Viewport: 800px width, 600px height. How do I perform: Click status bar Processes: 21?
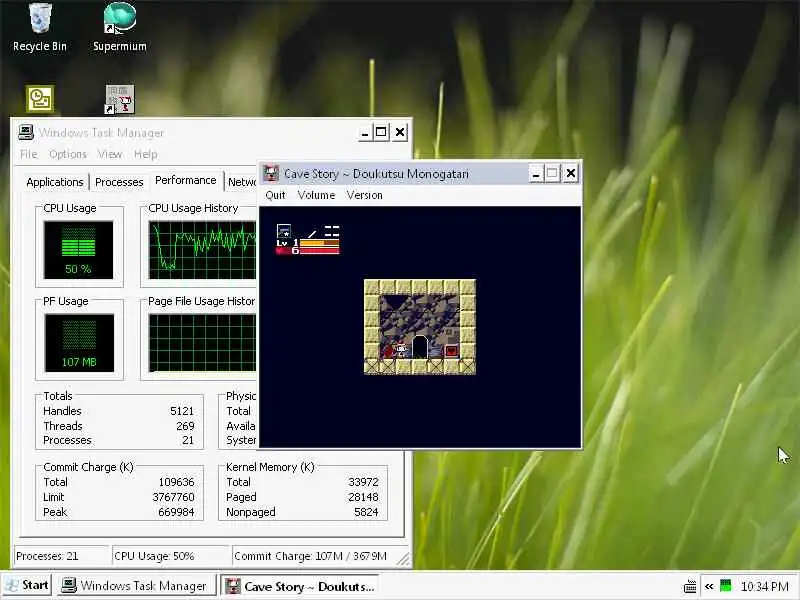point(61,556)
